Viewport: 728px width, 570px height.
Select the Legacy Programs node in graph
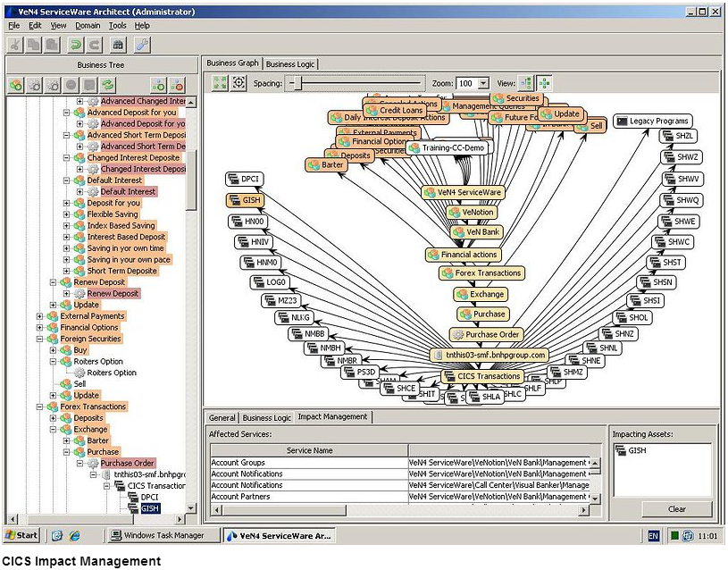[652, 121]
